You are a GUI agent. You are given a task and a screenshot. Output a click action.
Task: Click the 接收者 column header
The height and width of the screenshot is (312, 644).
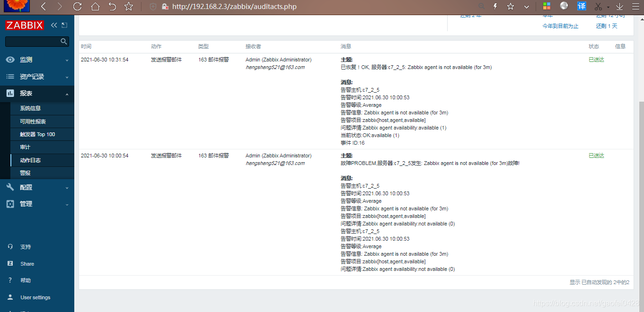point(253,46)
